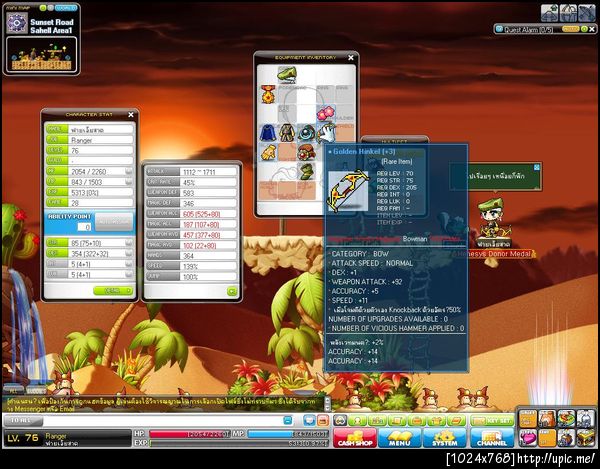
Task: Click the Sunset Road map emblem icon
Action: pos(17,23)
